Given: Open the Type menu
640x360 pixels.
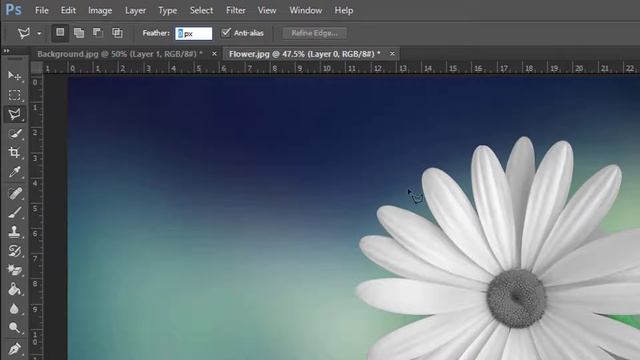Looking at the screenshot, I should 167,11.
